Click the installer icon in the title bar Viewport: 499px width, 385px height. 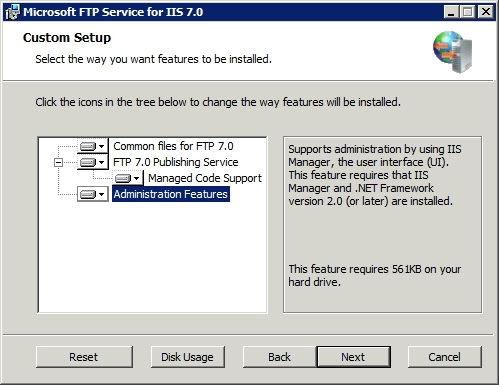tap(12, 12)
